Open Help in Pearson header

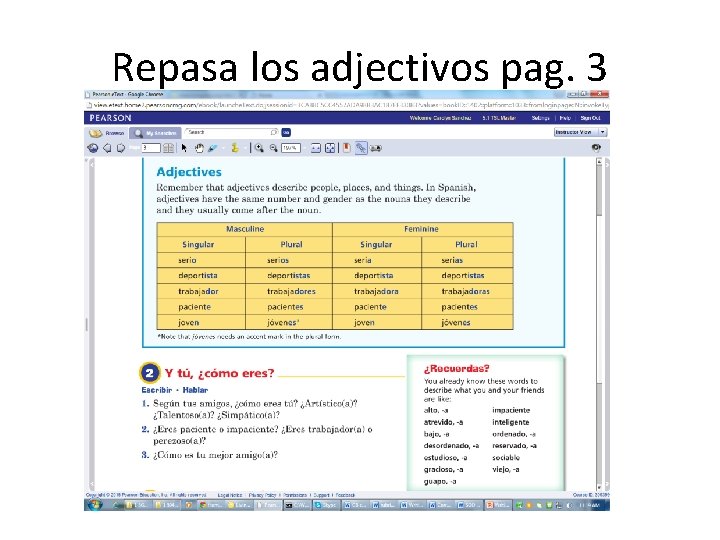pos(565,118)
